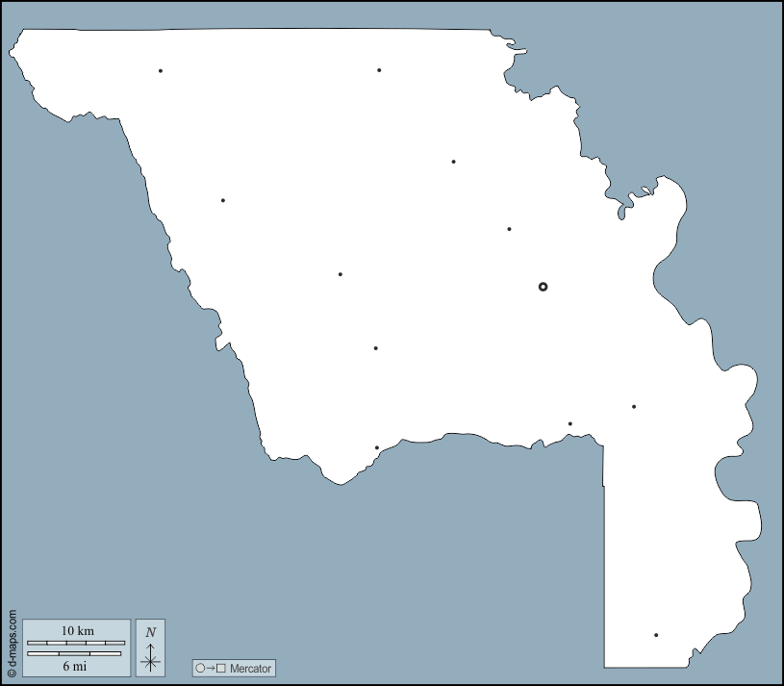Screen dimensions: 784x686
Task: Click the 6 mi scale label
Action: coord(75,665)
